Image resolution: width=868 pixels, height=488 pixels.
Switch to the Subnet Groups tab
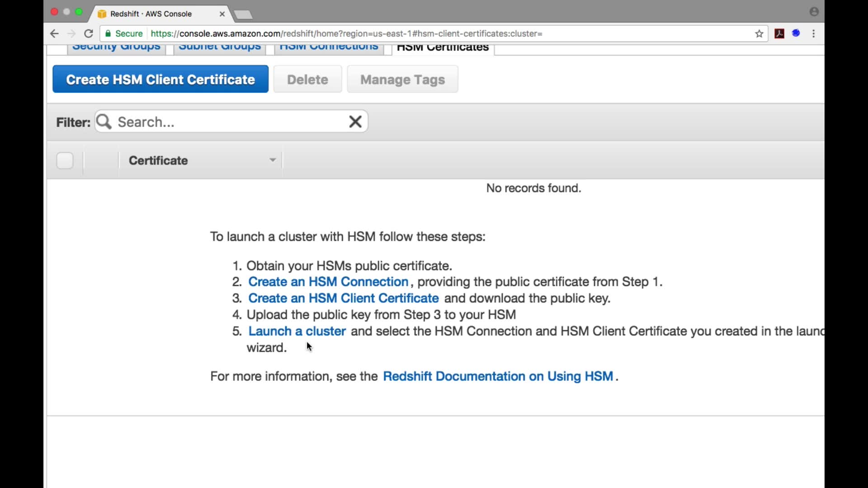pyautogui.click(x=220, y=48)
